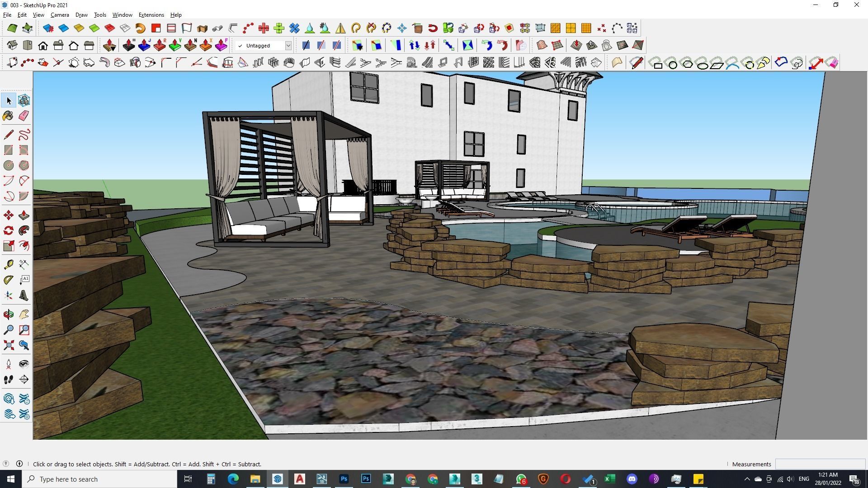Open the Extensions menu
The height and width of the screenshot is (488, 868).
coord(151,15)
